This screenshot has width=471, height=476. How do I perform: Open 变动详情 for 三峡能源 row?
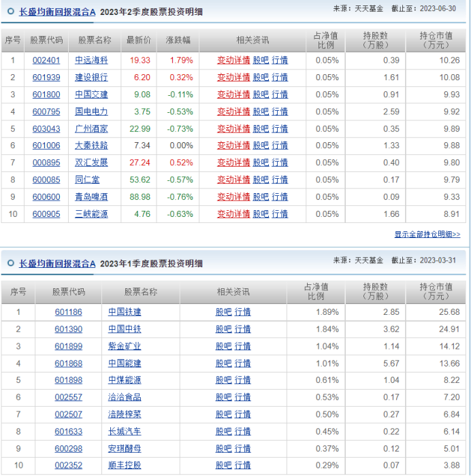[x=233, y=214]
